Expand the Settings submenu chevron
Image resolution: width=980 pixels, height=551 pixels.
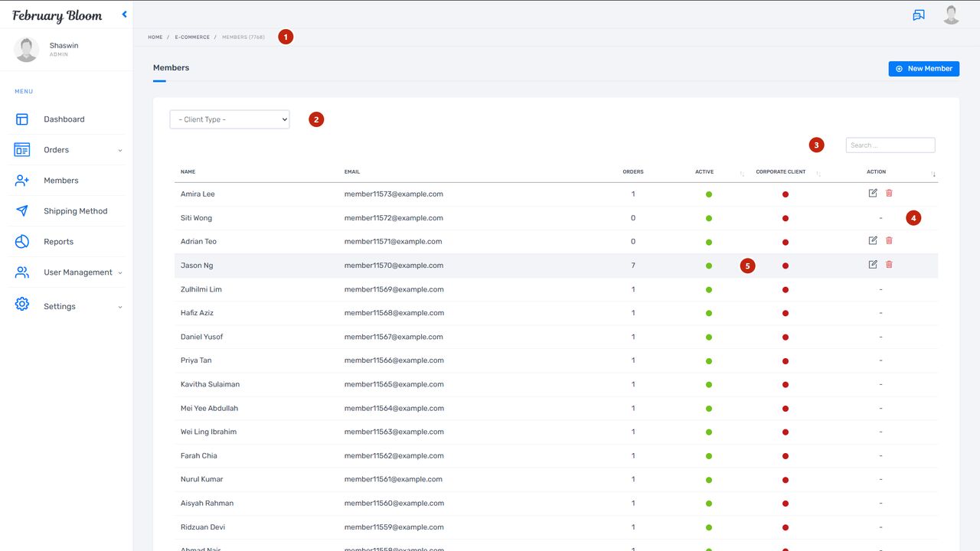click(x=120, y=307)
